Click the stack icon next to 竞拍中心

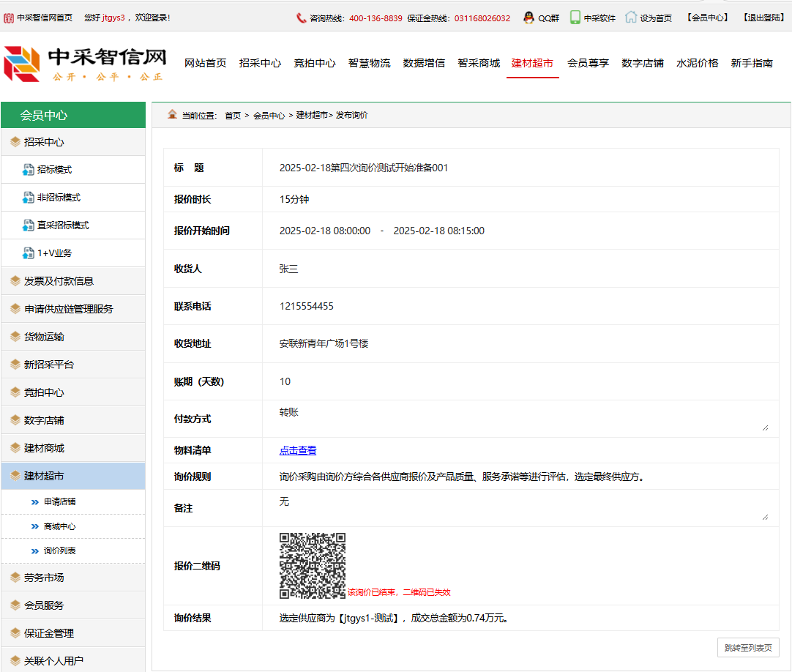click(15, 392)
